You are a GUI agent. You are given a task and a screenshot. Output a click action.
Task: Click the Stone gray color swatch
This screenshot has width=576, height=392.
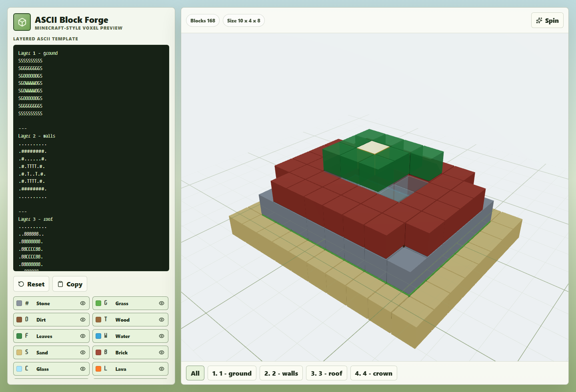click(19, 303)
